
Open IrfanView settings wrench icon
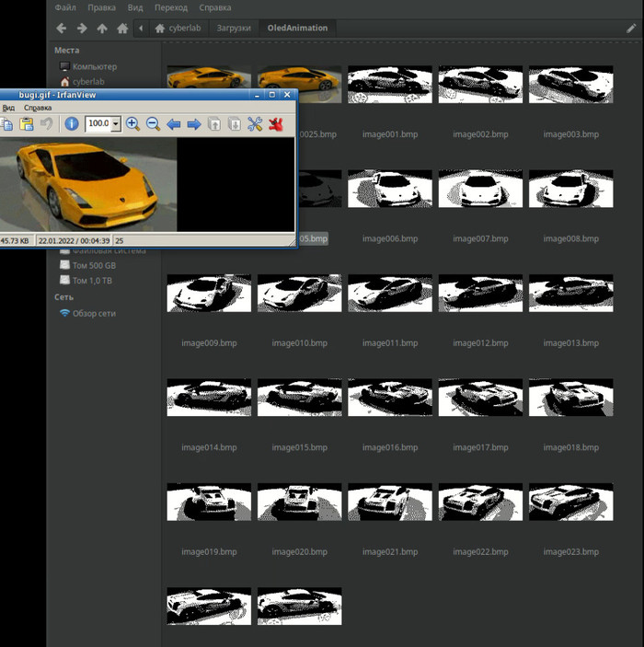coord(255,124)
